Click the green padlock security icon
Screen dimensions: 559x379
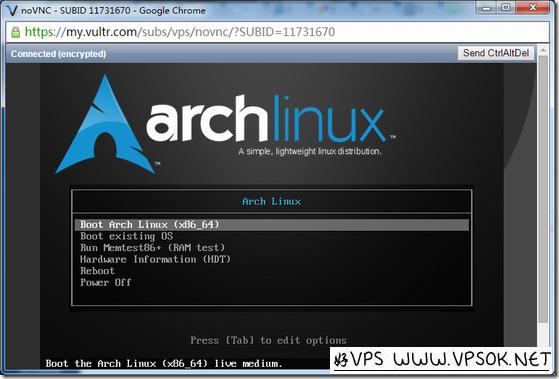coord(15,32)
